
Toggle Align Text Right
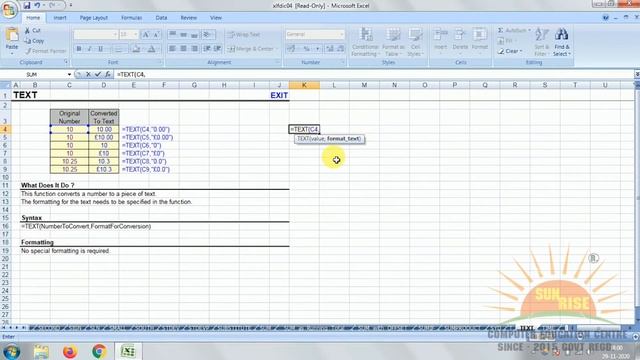pos(194,49)
